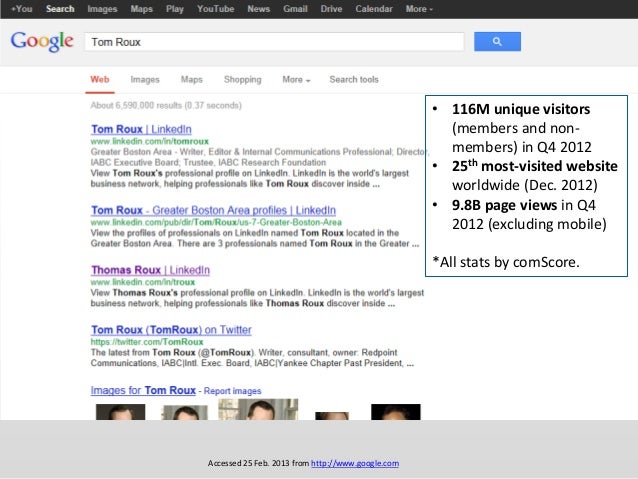
Task: Switch to Maps results tab
Action: coord(192,80)
